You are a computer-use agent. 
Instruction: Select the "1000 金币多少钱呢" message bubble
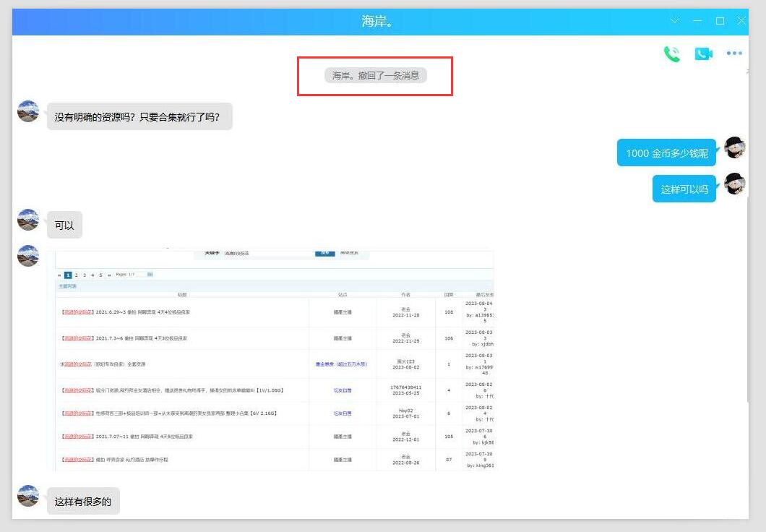pyautogui.click(x=666, y=153)
